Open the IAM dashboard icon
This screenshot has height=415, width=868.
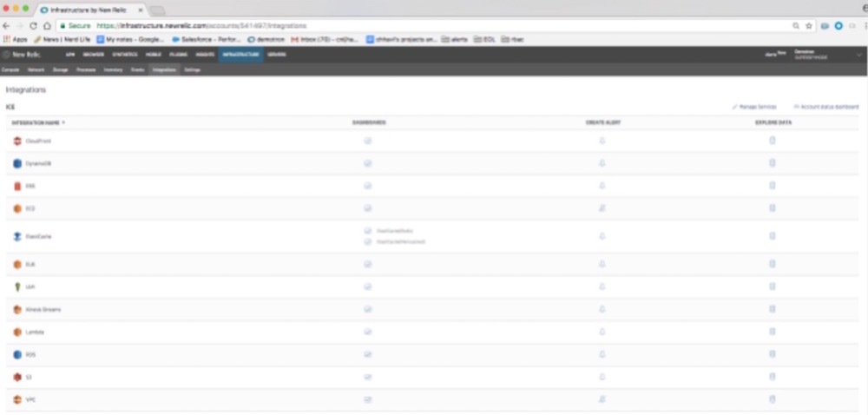[367, 287]
